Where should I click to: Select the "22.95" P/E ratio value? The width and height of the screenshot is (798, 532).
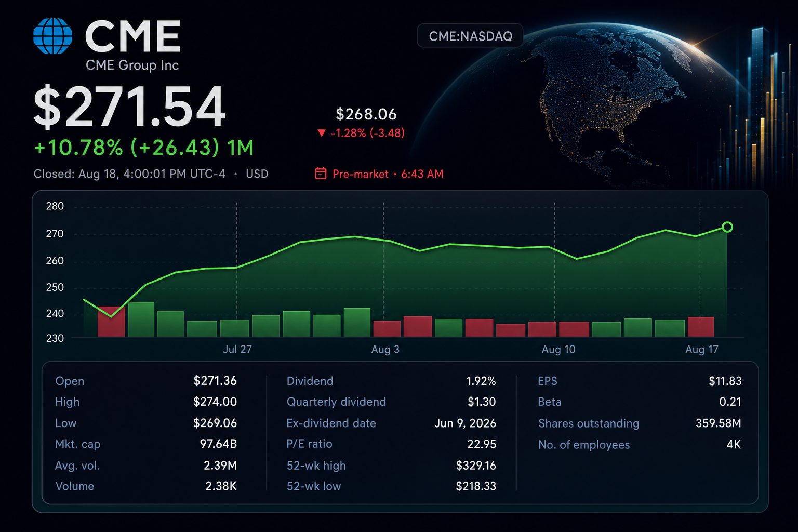482,444
